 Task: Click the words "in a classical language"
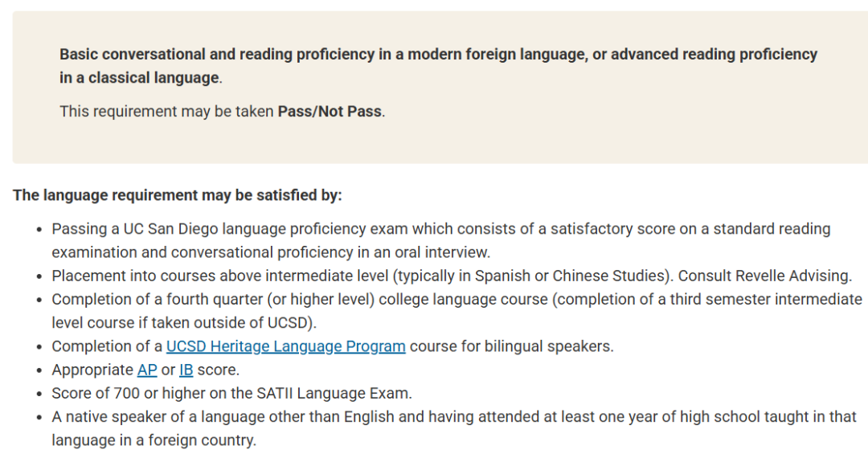click(x=139, y=78)
